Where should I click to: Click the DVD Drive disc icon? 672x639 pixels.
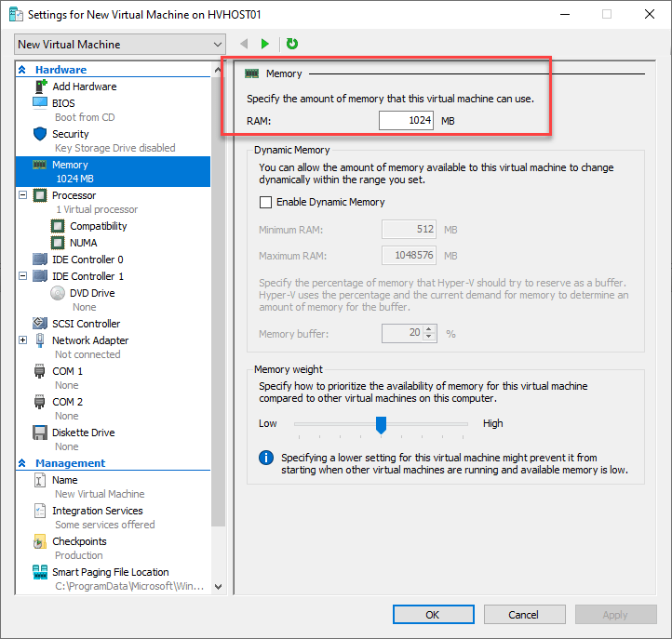coord(58,293)
